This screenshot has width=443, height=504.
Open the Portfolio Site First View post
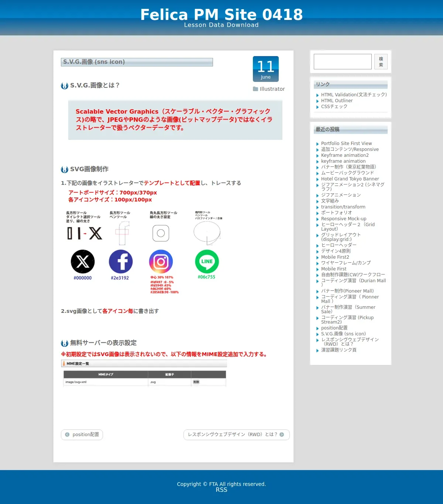[x=346, y=144]
